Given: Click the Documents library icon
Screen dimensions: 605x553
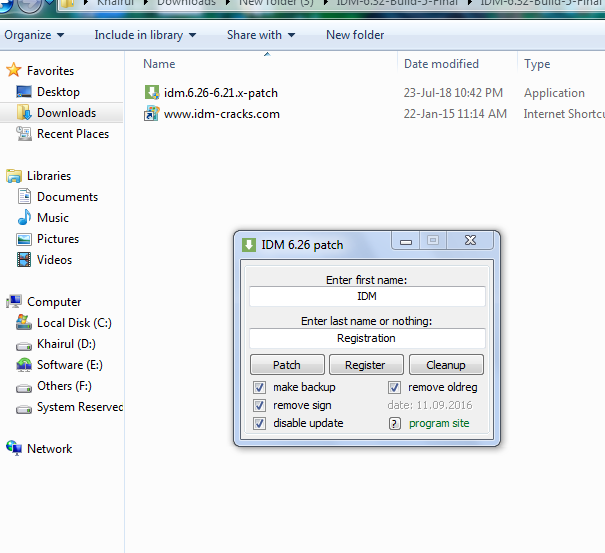Looking at the screenshot, I should coord(24,197).
